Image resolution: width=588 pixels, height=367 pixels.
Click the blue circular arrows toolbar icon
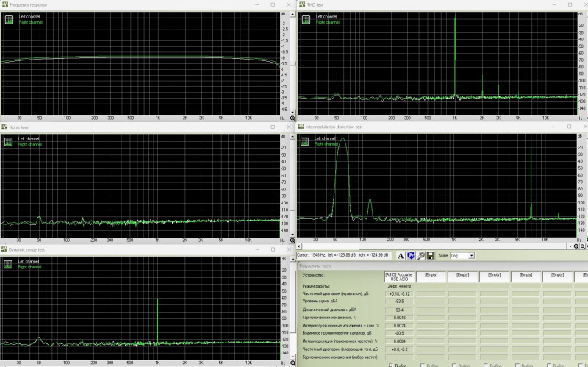[411, 255]
